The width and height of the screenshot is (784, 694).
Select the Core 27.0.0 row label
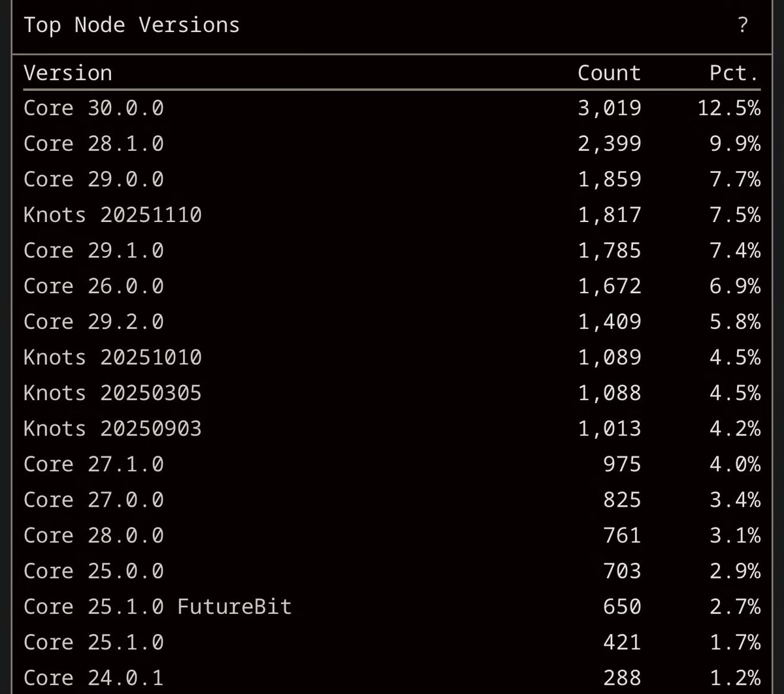[x=93, y=499]
